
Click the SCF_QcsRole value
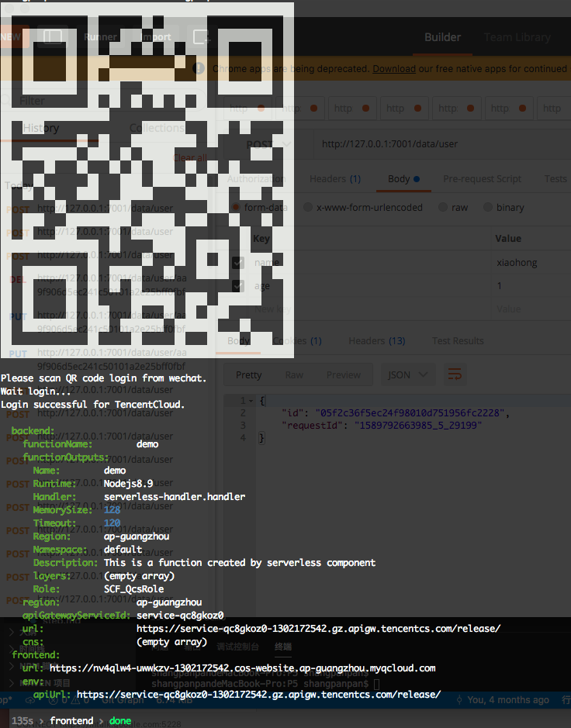pos(133,589)
